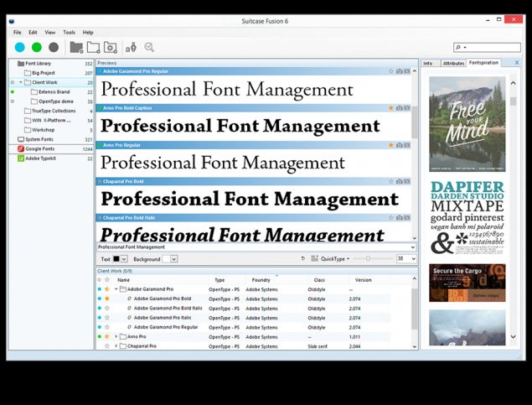Open the Tools menu

[70, 33]
